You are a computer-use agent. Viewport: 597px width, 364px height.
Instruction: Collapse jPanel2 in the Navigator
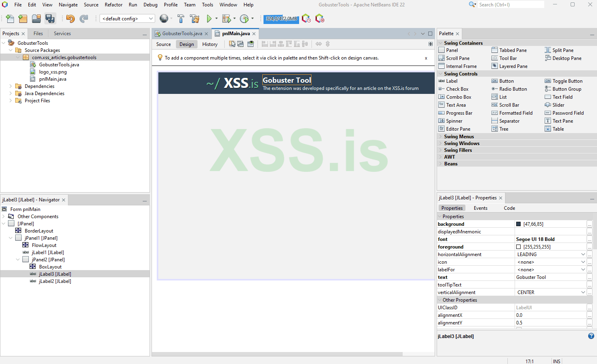pyautogui.click(x=18, y=260)
